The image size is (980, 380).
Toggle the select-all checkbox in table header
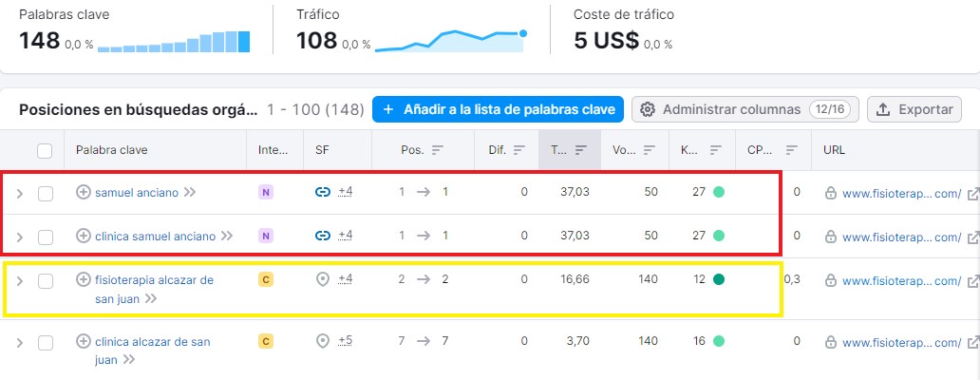pos(45,150)
